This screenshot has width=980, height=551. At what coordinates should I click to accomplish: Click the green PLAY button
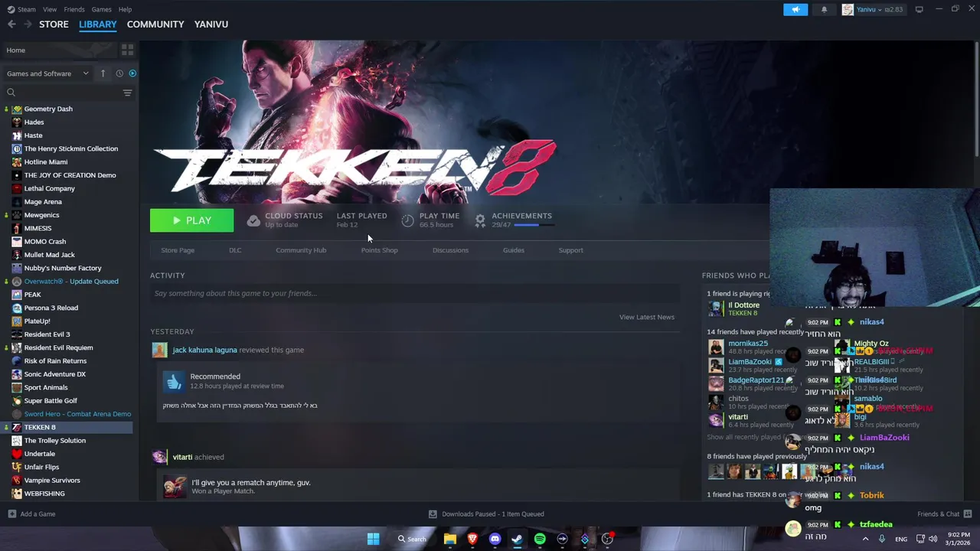pyautogui.click(x=191, y=220)
